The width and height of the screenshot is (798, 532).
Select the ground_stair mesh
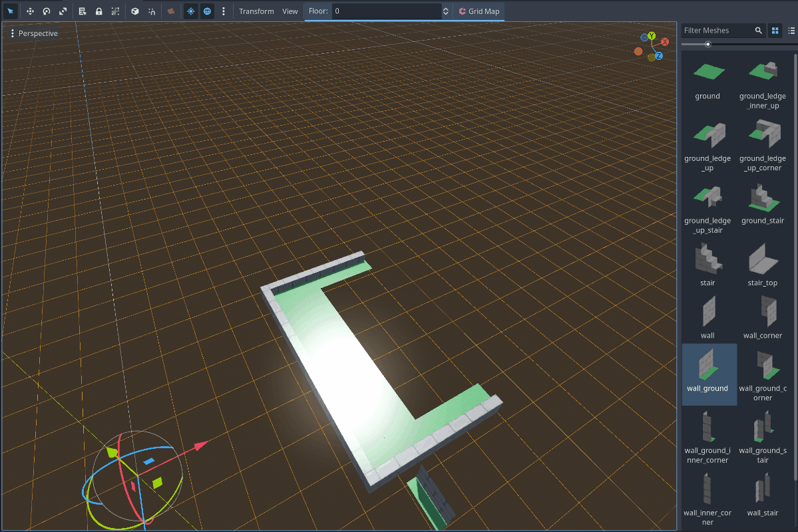[762, 204]
